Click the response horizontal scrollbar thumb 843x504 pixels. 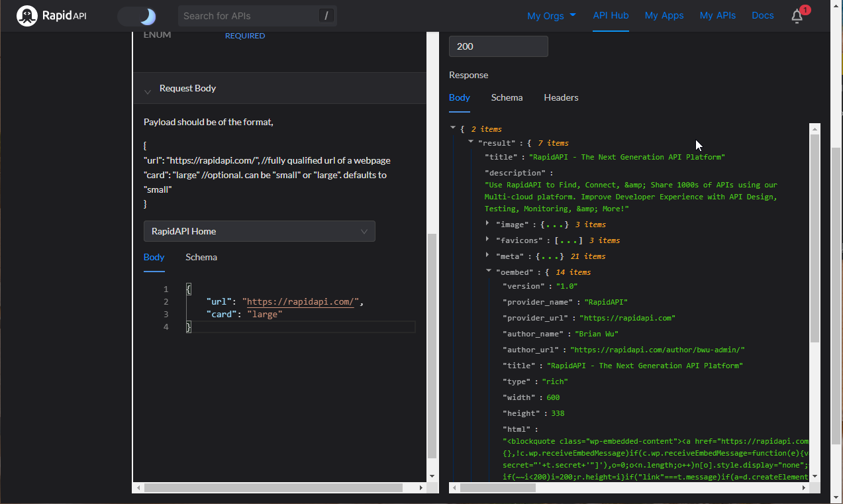point(497,488)
